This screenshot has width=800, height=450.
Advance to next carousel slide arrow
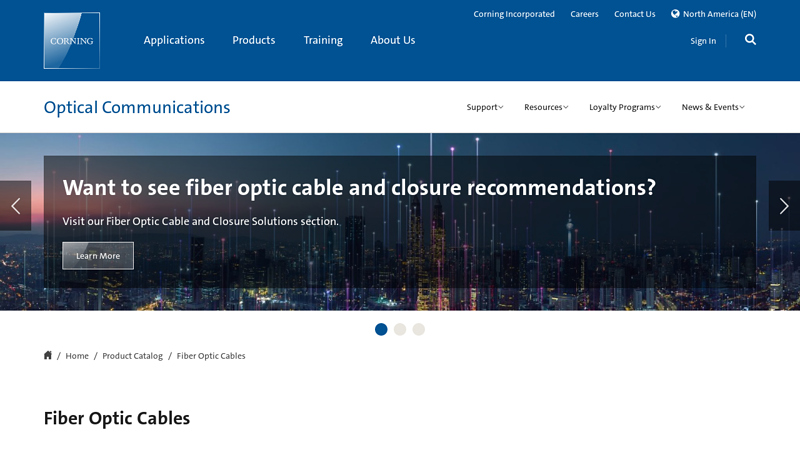click(x=784, y=206)
